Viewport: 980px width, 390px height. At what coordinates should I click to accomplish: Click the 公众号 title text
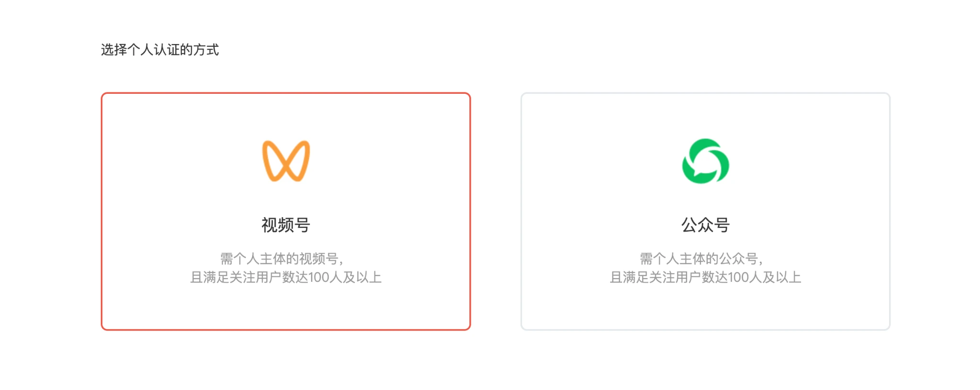(x=705, y=225)
